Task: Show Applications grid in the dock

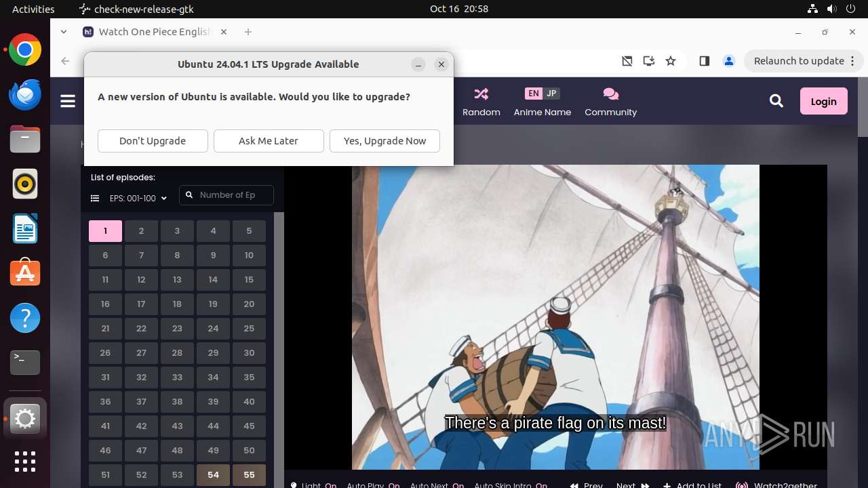Action: pyautogui.click(x=25, y=462)
